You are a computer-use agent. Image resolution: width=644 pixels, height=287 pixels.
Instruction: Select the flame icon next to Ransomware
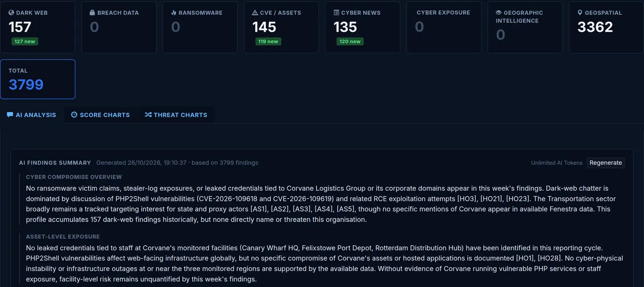coord(174,13)
